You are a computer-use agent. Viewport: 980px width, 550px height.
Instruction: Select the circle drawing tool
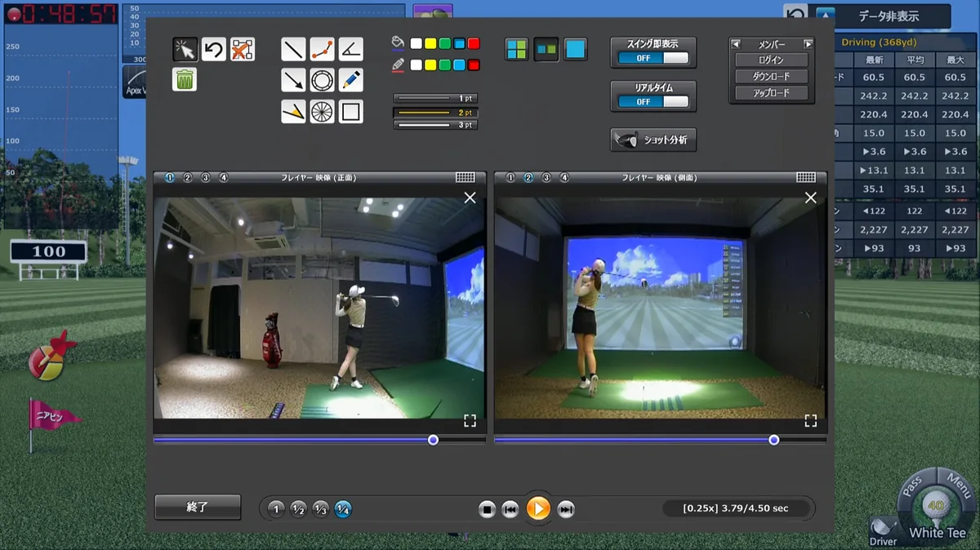323,80
